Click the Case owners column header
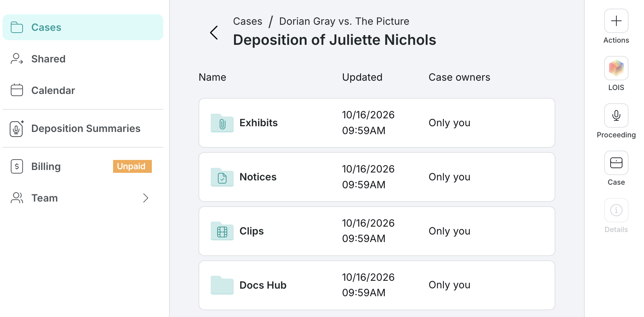The width and height of the screenshot is (644, 317). (459, 77)
